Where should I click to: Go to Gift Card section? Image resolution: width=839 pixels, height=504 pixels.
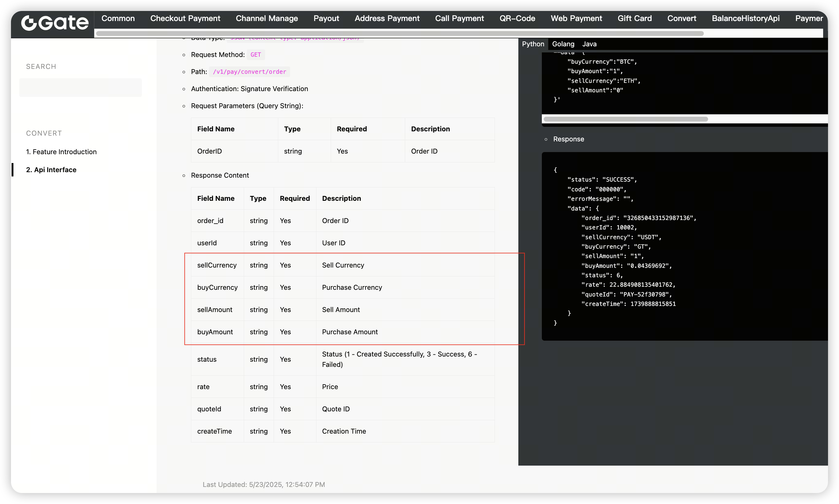634,18
